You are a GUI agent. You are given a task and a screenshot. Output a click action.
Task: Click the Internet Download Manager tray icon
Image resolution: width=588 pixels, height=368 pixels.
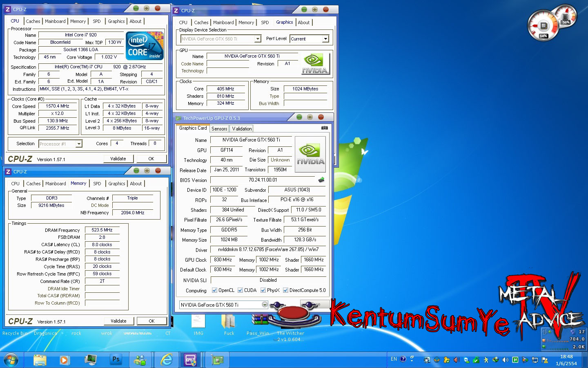(496, 360)
